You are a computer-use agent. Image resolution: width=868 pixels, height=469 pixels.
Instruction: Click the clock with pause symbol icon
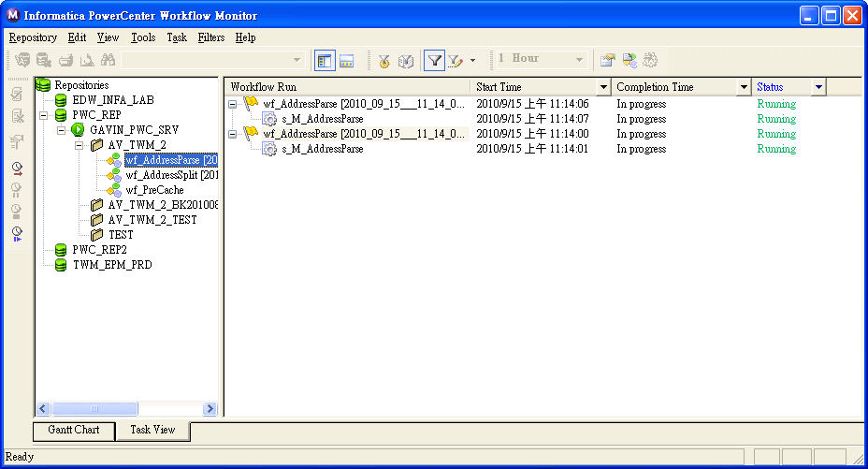(17, 190)
